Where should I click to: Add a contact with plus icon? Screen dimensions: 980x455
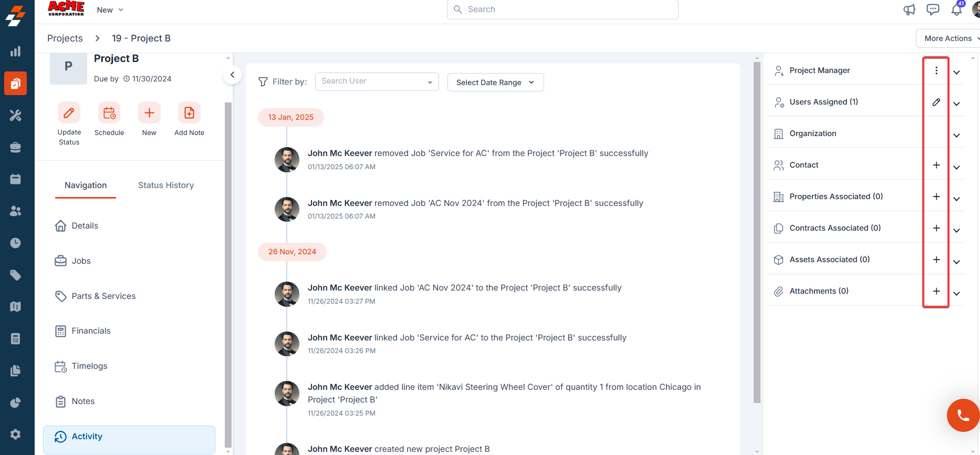pos(936,165)
